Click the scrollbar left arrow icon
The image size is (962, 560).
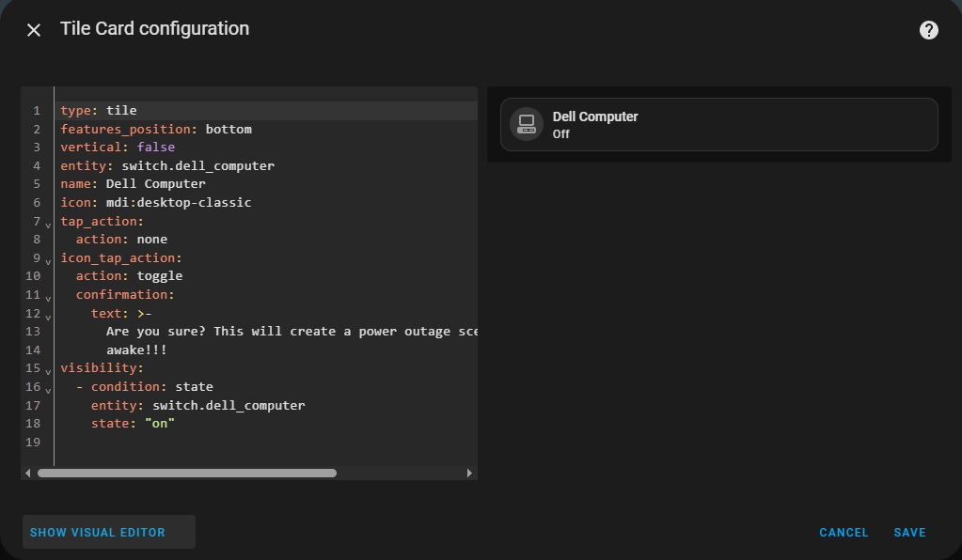(x=27, y=473)
